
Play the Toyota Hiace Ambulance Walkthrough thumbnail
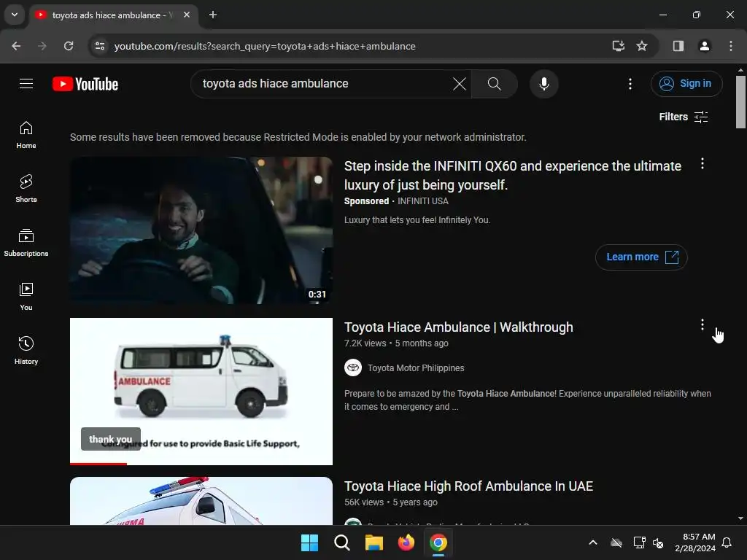[x=201, y=391]
